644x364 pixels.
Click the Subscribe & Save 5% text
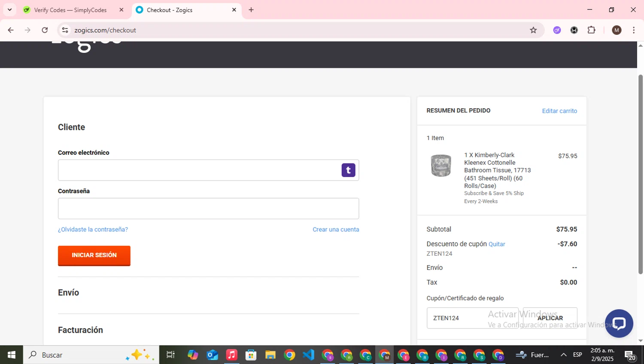pyautogui.click(x=494, y=197)
